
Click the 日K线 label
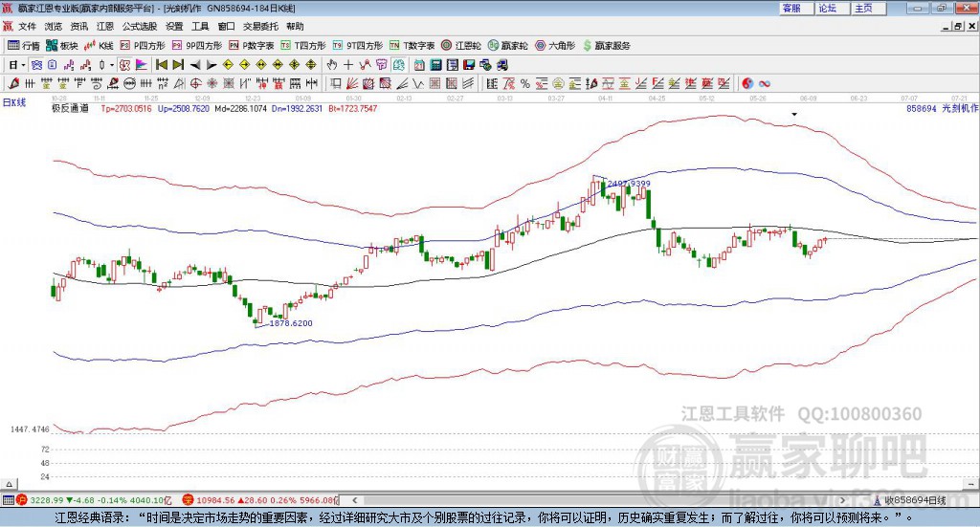(x=14, y=103)
